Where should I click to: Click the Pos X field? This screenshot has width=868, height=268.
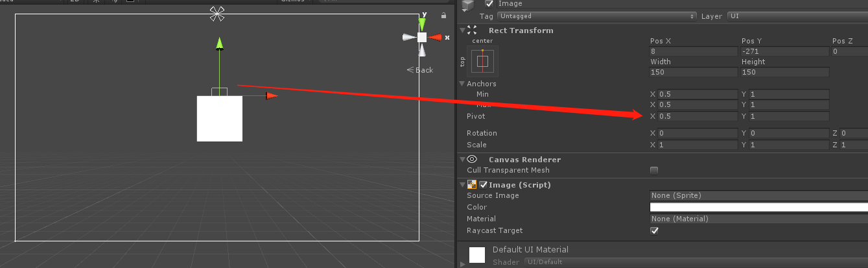pos(694,51)
